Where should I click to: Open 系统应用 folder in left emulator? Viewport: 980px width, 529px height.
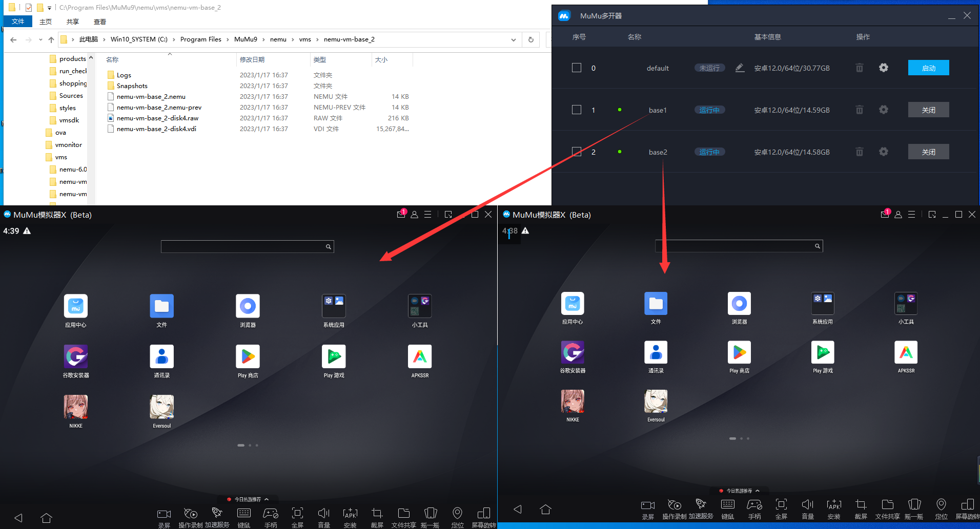coord(334,306)
